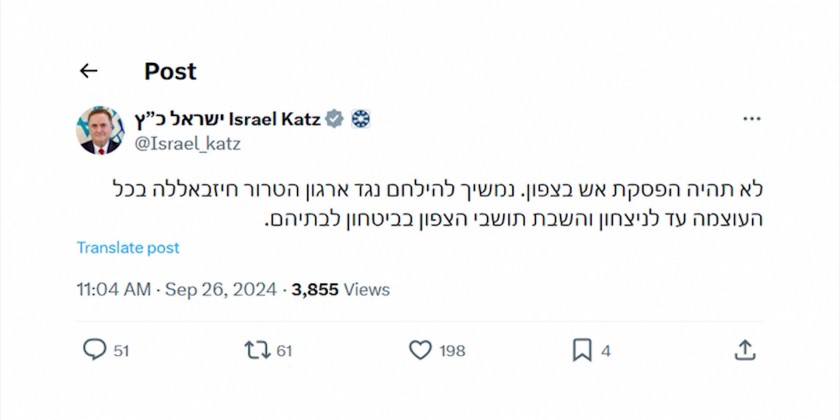Open the three-dot more options menu
840x420 pixels.
(752, 120)
